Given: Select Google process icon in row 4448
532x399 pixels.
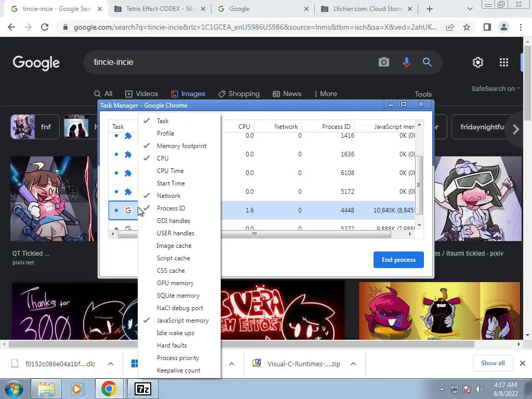Looking at the screenshot, I should [128, 210].
